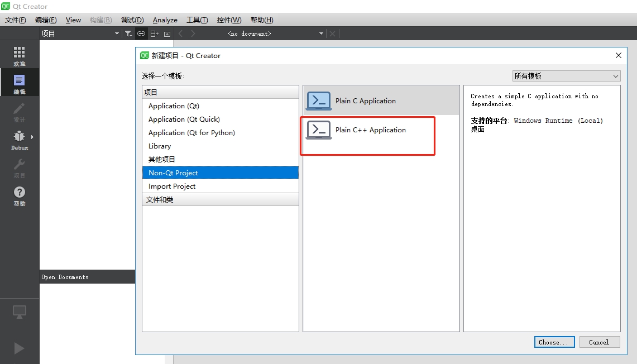Image resolution: width=637 pixels, height=364 pixels.
Task: Click the Cancel button
Action: pyautogui.click(x=600, y=342)
